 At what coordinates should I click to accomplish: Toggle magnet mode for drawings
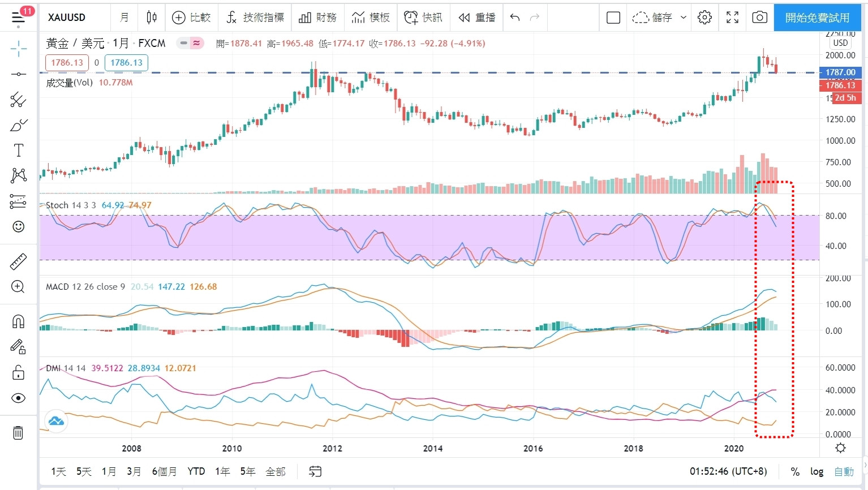point(18,321)
